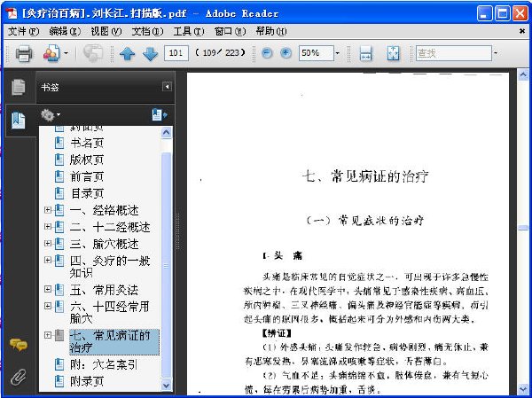This screenshot has width=532, height=398.
Task: Click the Print icon in toolbar
Action: 24,54
